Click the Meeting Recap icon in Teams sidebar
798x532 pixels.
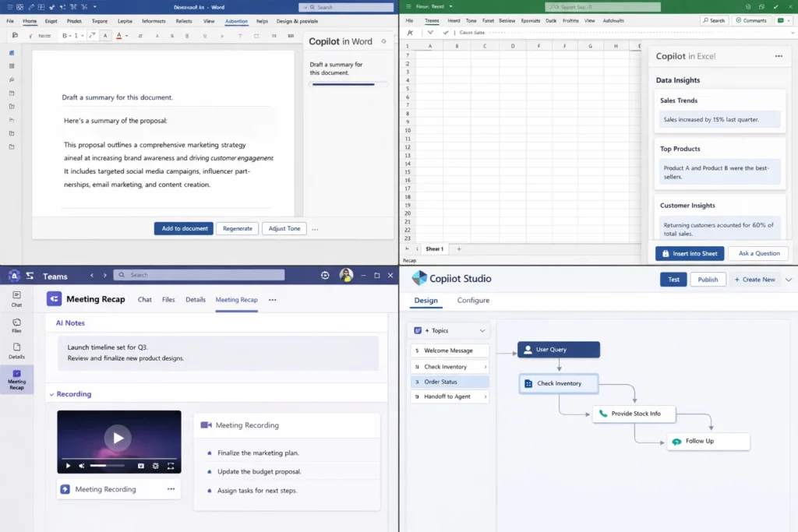pyautogui.click(x=17, y=373)
